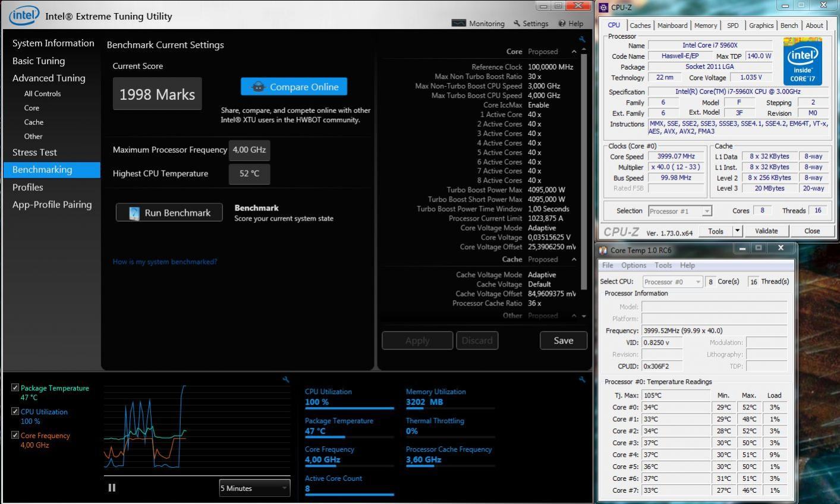Image resolution: width=840 pixels, height=504 pixels.
Task: Open XTU Settings wrench
Action: 531,24
